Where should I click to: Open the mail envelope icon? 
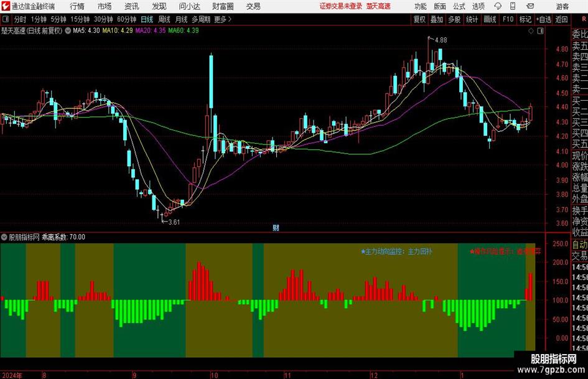point(530,6)
